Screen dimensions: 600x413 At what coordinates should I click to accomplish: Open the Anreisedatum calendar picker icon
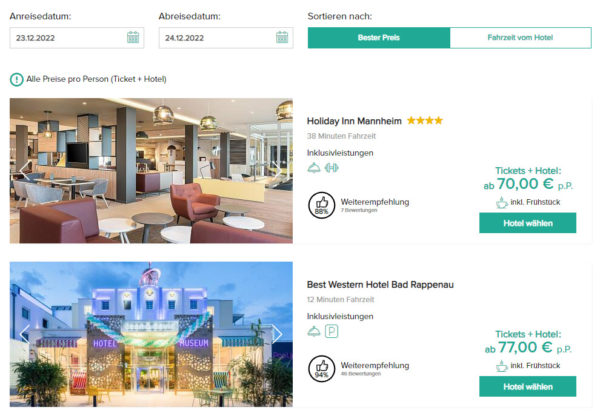pyautogui.click(x=133, y=38)
